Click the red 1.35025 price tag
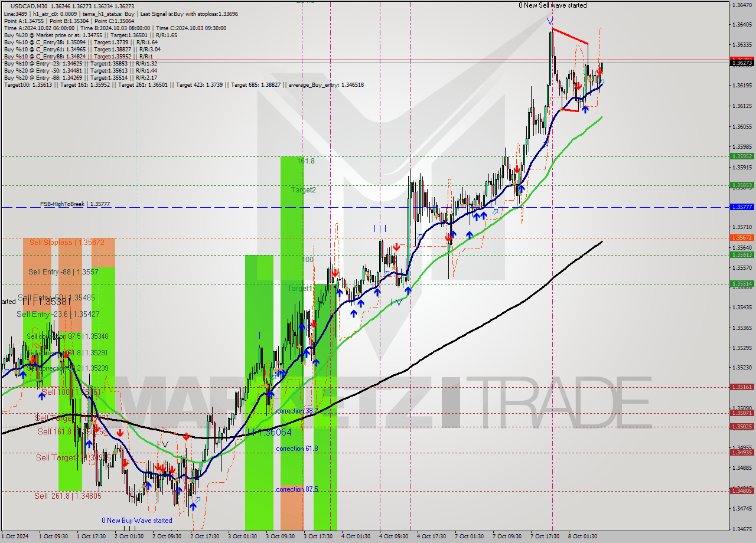The height and width of the screenshot is (543, 756). pyautogui.click(x=742, y=426)
